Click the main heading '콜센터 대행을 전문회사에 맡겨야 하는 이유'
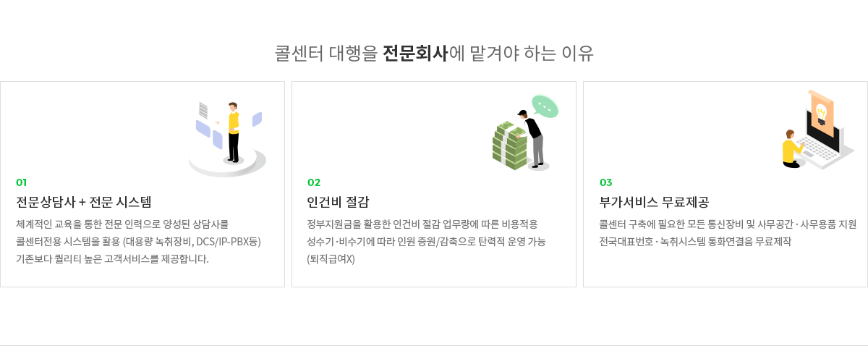 [434, 54]
